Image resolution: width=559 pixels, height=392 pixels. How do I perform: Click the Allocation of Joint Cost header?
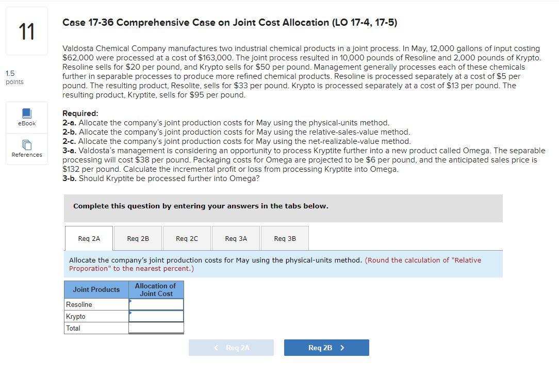pyautogui.click(x=156, y=289)
